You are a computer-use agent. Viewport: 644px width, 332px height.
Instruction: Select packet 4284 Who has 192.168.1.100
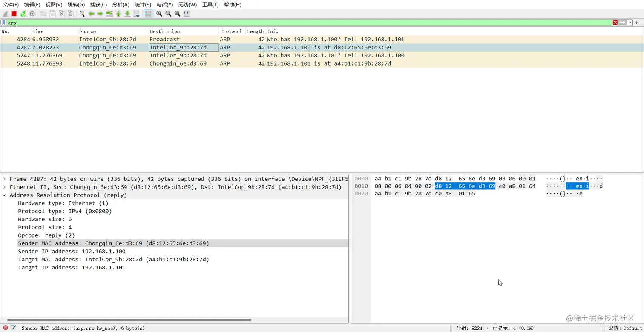(322, 39)
